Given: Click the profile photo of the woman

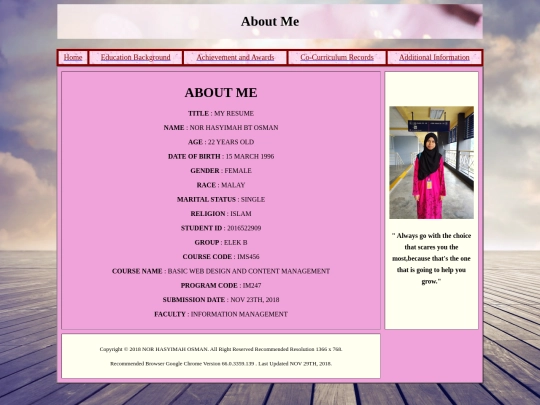Looking at the screenshot, I should 432,162.
